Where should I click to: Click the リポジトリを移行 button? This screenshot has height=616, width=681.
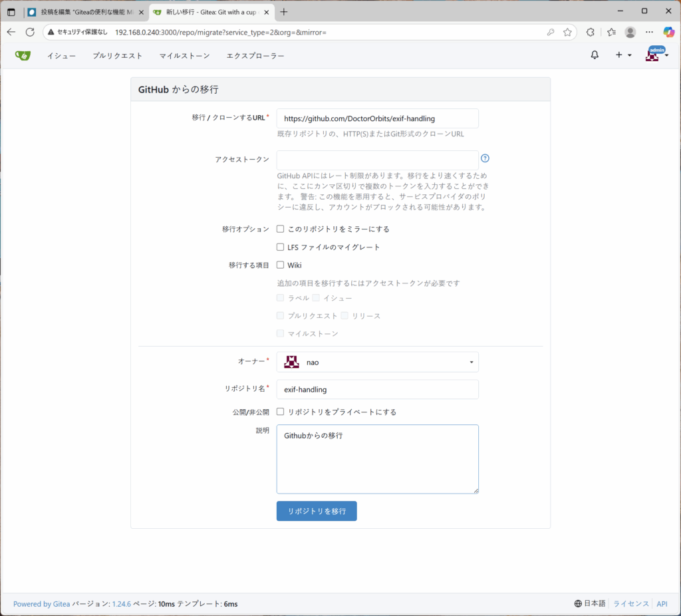(317, 511)
